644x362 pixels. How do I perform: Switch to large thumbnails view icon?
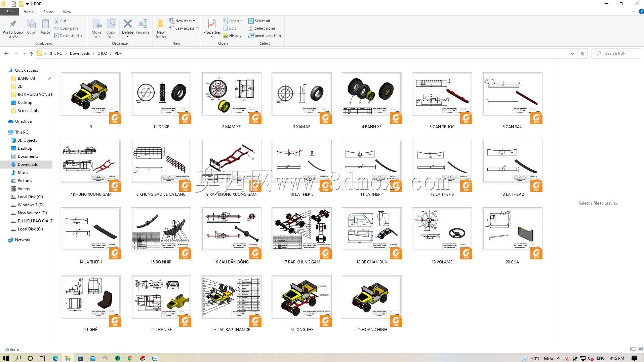(640, 349)
